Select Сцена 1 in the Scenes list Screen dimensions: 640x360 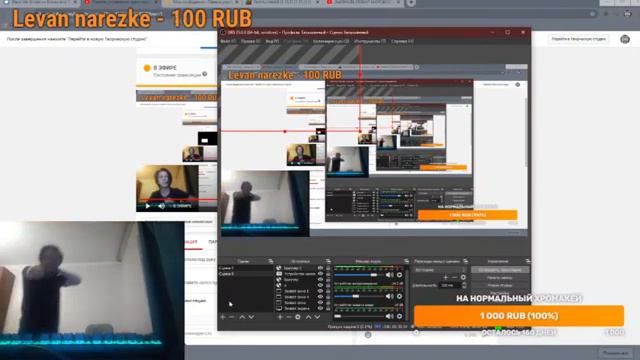245,268
